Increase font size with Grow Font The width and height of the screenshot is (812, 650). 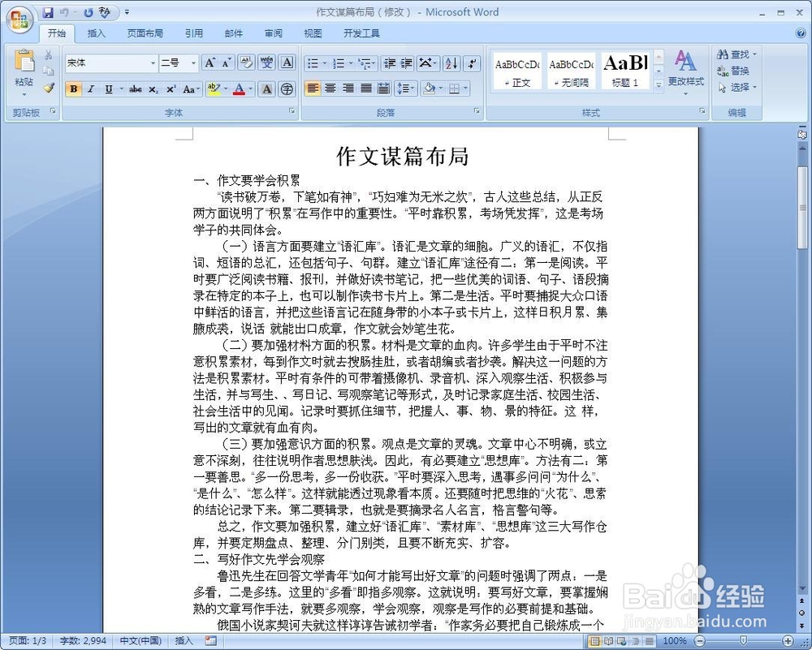(209, 63)
